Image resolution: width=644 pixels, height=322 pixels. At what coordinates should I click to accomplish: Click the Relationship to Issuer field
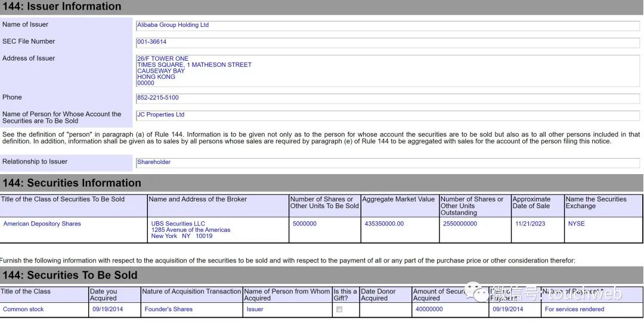pos(388,163)
